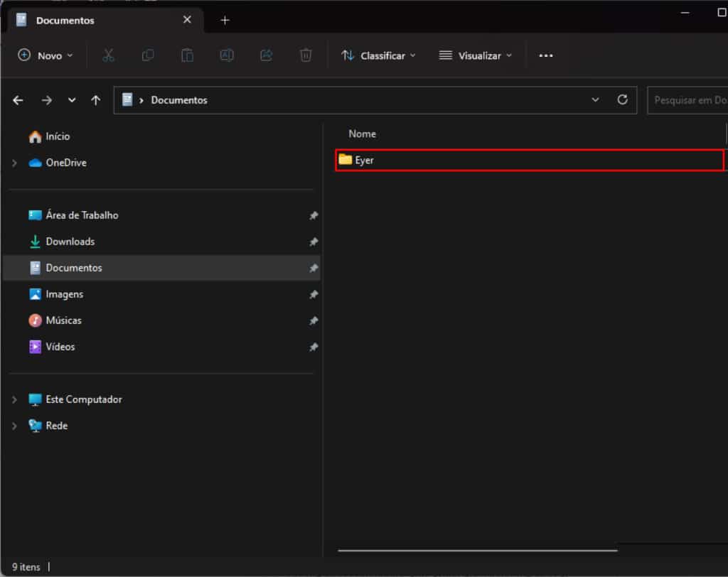This screenshot has height=577, width=728.
Task: Go back with the left arrow
Action: tap(18, 100)
